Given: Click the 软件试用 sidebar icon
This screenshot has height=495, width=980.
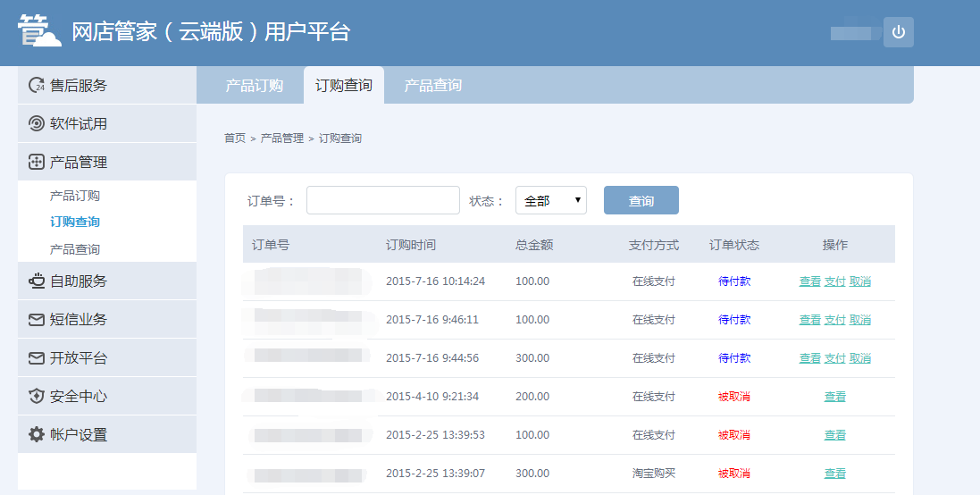Looking at the screenshot, I should pyautogui.click(x=37, y=124).
